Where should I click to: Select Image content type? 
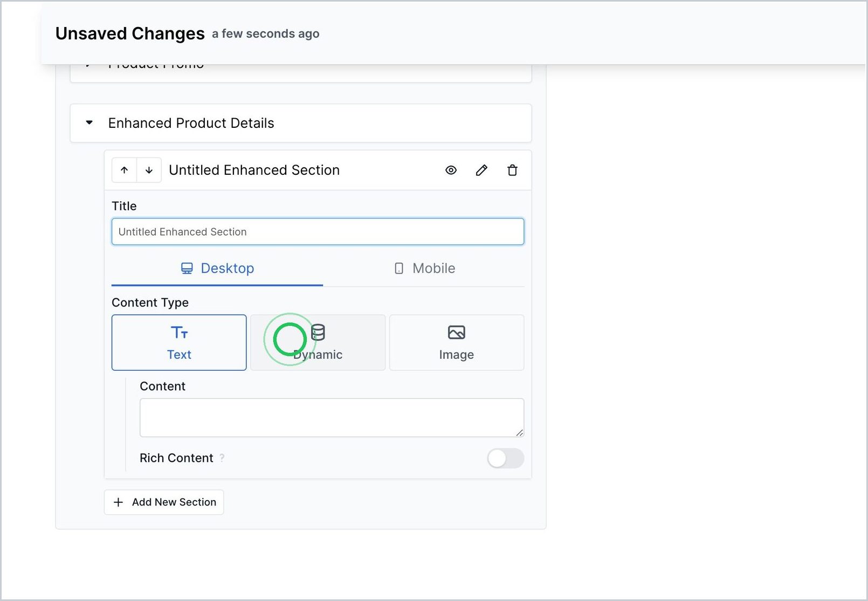(x=457, y=343)
